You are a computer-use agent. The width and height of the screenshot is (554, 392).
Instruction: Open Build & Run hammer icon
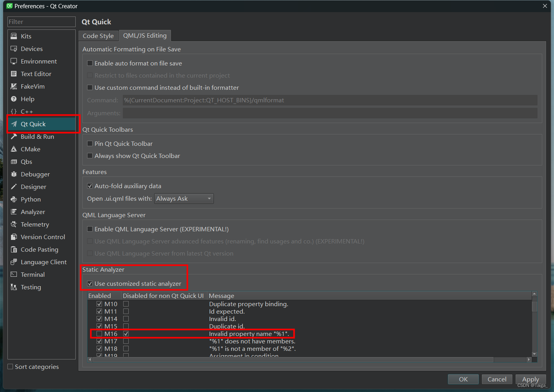point(14,136)
